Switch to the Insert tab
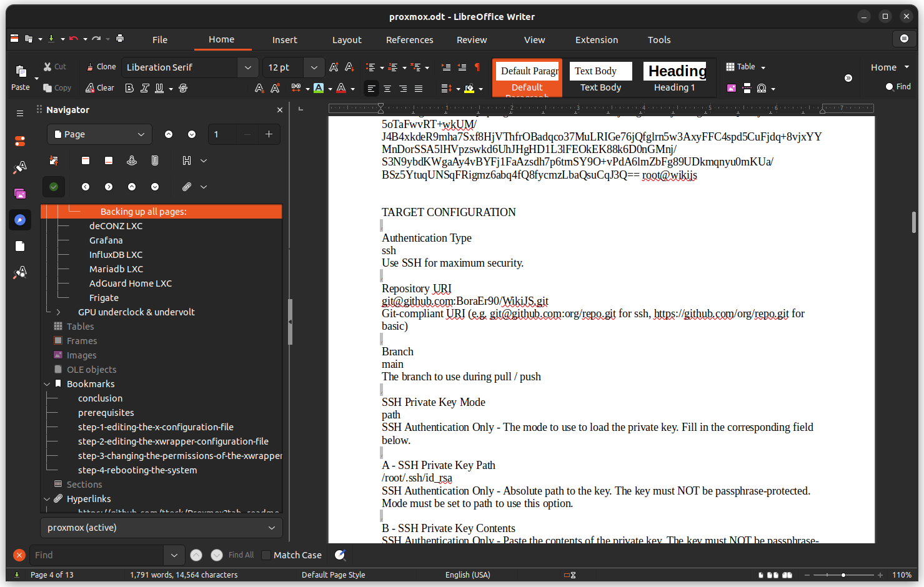The height and width of the screenshot is (587, 924). pyautogui.click(x=284, y=40)
